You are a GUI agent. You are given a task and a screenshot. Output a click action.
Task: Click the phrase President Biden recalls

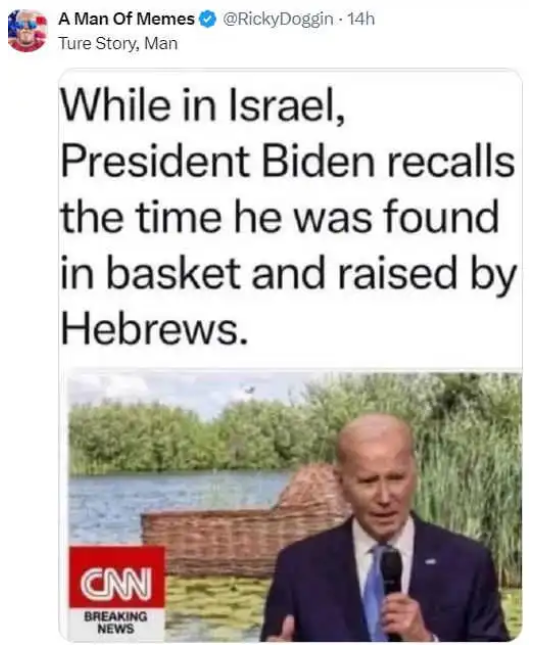288,161
